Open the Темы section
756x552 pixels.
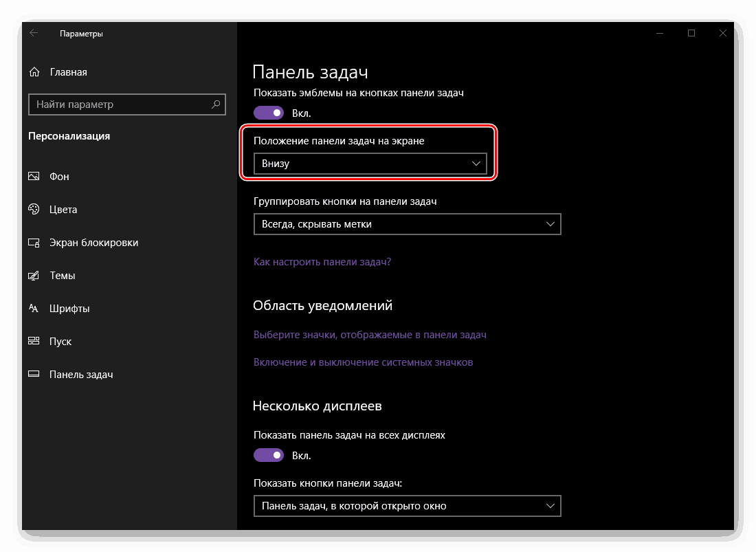(62, 275)
